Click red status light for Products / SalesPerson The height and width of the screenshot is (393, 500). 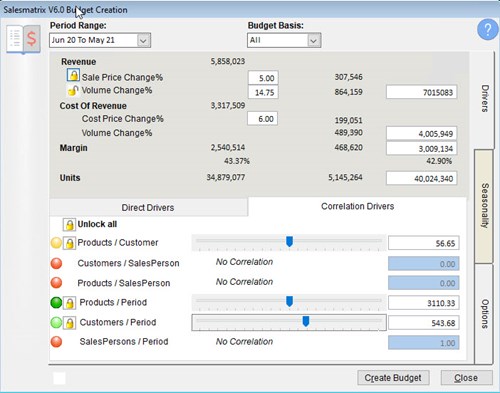coord(56,283)
